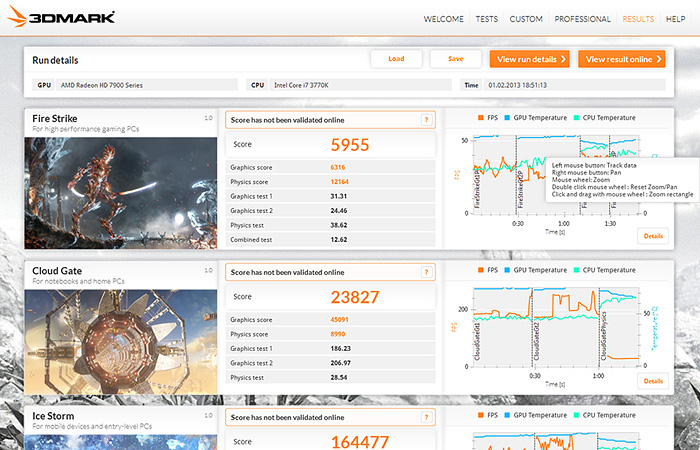Select Fire Strike Physics test value 38.62

tap(338, 225)
